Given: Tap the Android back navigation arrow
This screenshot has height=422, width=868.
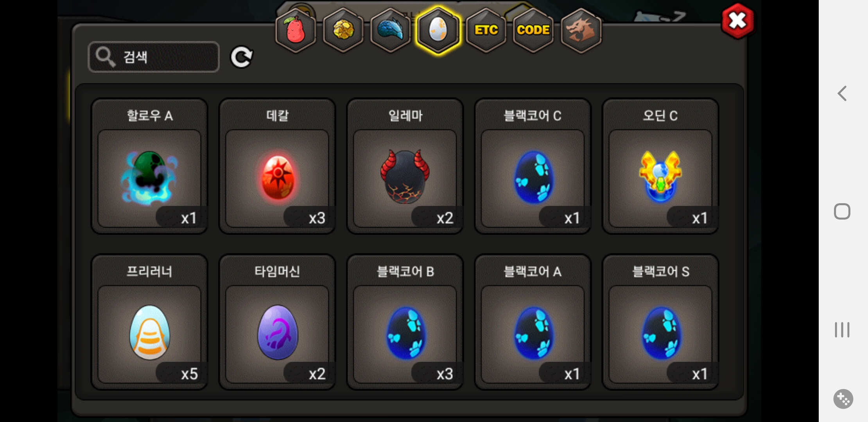Looking at the screenshot, I should [x=842, y=93].
